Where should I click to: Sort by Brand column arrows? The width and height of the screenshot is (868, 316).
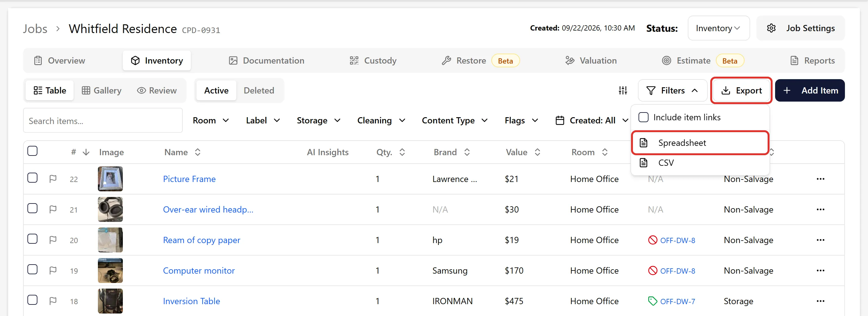click(467, 152)
